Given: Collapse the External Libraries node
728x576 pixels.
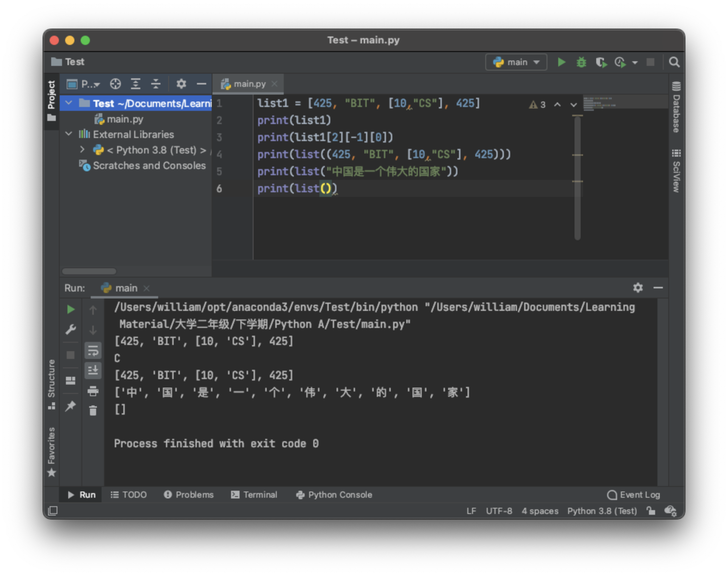Looking at the screenshot, I should (69, 134).
